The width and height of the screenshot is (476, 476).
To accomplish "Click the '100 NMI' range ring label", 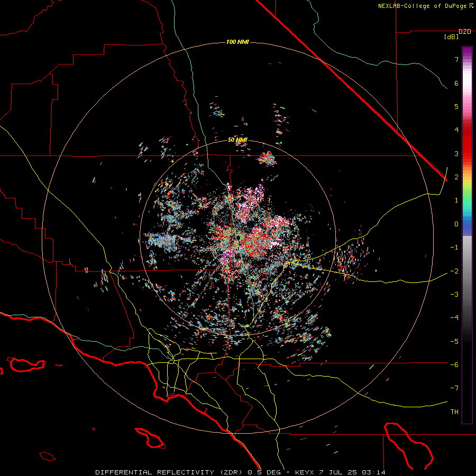I will point(237,42).
